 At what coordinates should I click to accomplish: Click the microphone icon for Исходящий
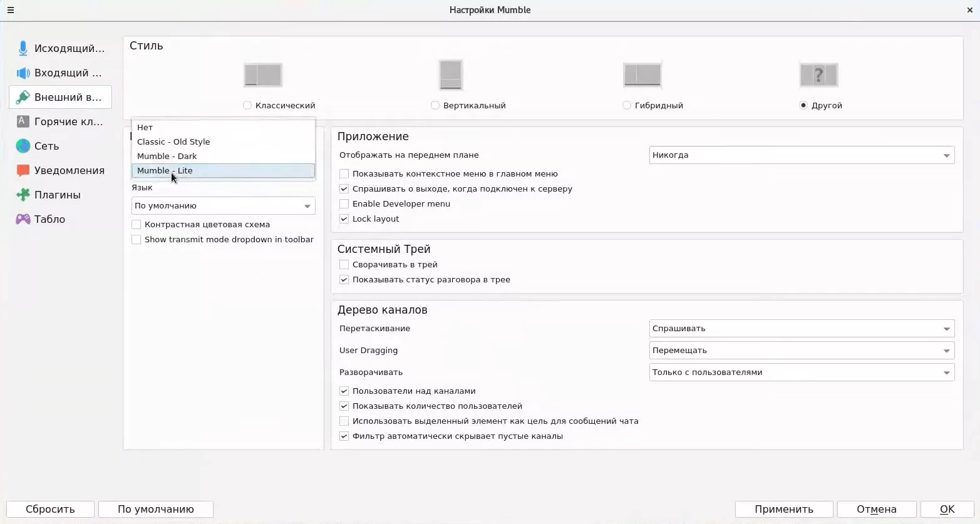coord(23,48)
